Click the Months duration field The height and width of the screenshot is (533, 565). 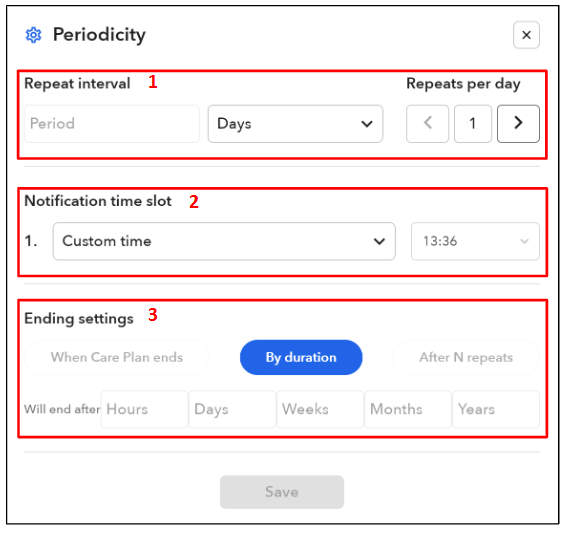click(408, 409)
